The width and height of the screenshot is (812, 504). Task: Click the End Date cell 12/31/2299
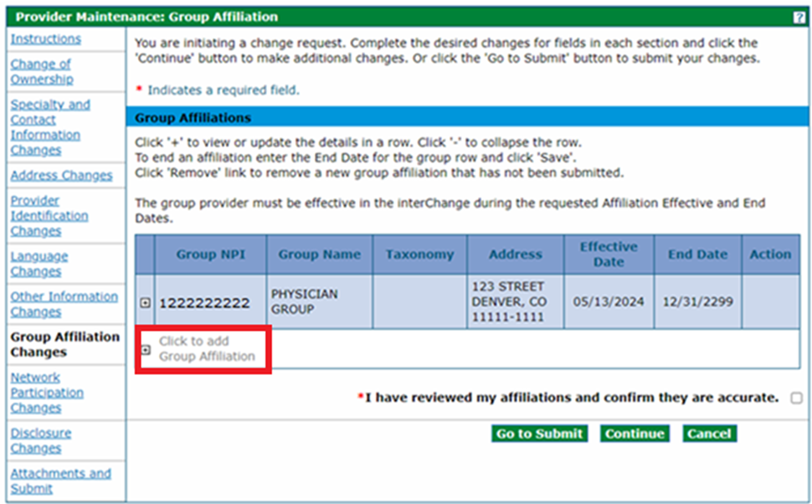[x=698, y=302]
